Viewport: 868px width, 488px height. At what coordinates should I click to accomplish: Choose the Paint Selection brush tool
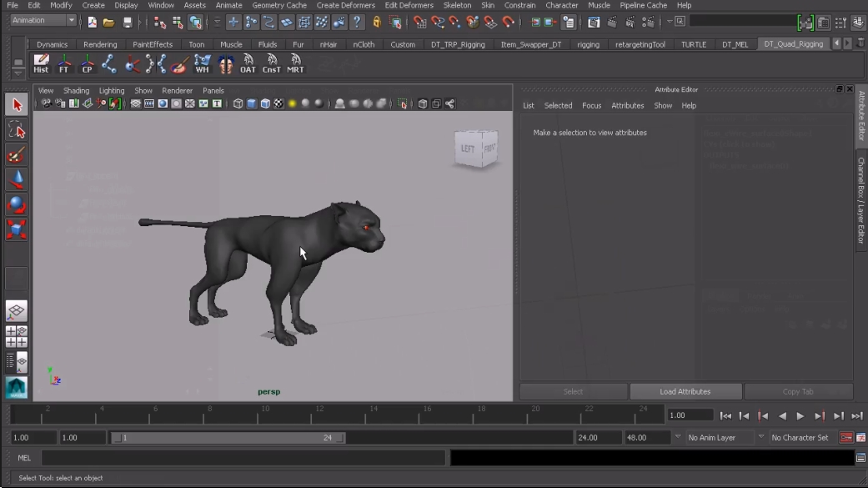tap(17, 156)
